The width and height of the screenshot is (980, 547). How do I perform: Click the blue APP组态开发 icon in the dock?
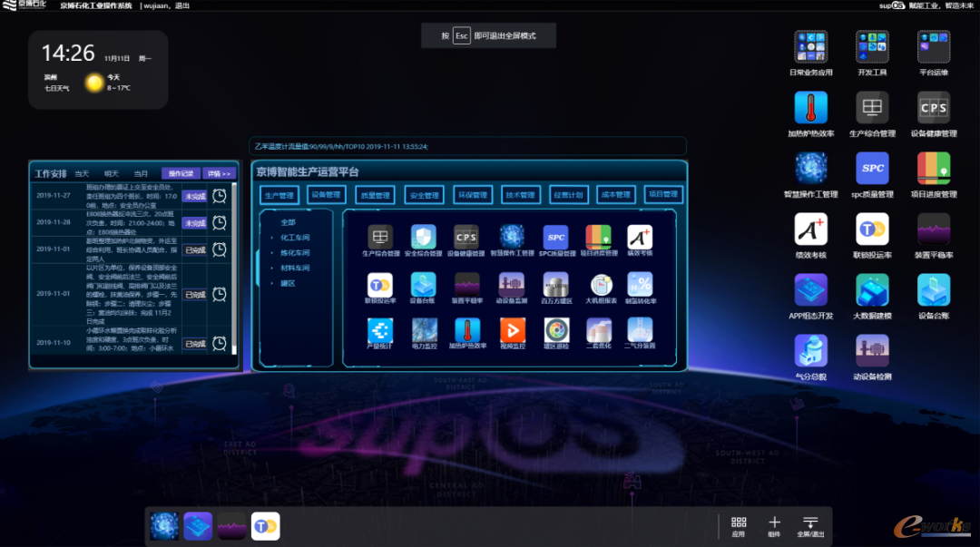click(198, 526)
